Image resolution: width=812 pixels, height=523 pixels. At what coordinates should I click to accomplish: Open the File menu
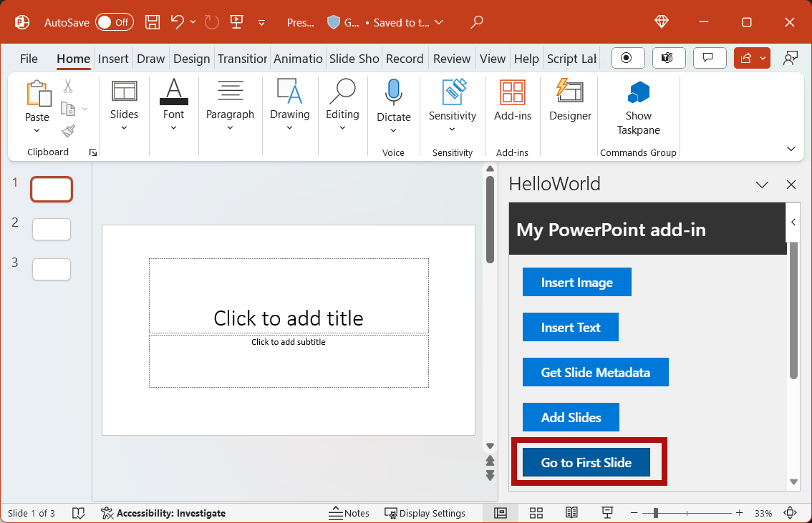pyautogui.click(x=29, y=59)
